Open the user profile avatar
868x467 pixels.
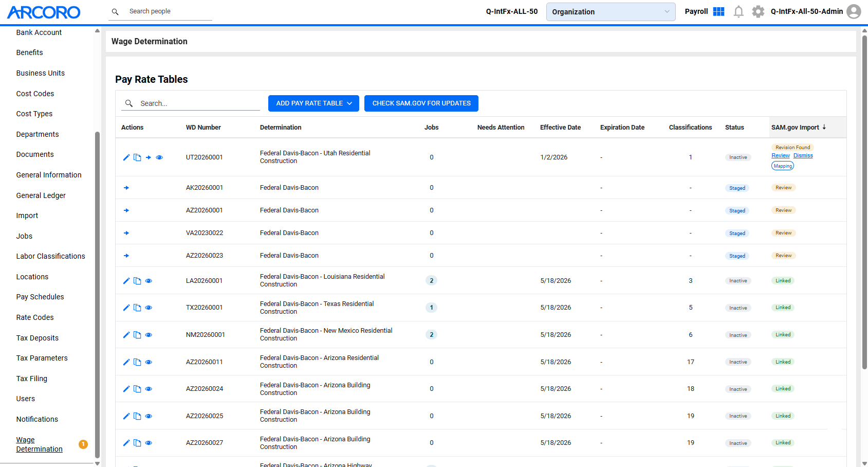point(854,11)
